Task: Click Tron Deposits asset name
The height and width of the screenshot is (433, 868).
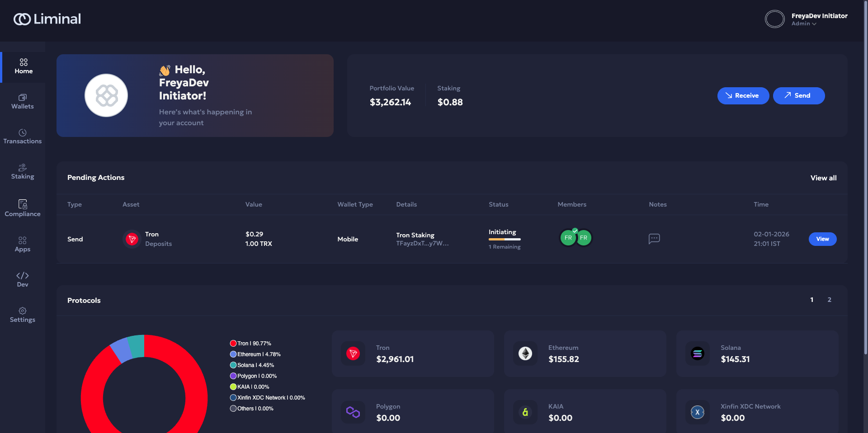Action: (x=158, y=239)
